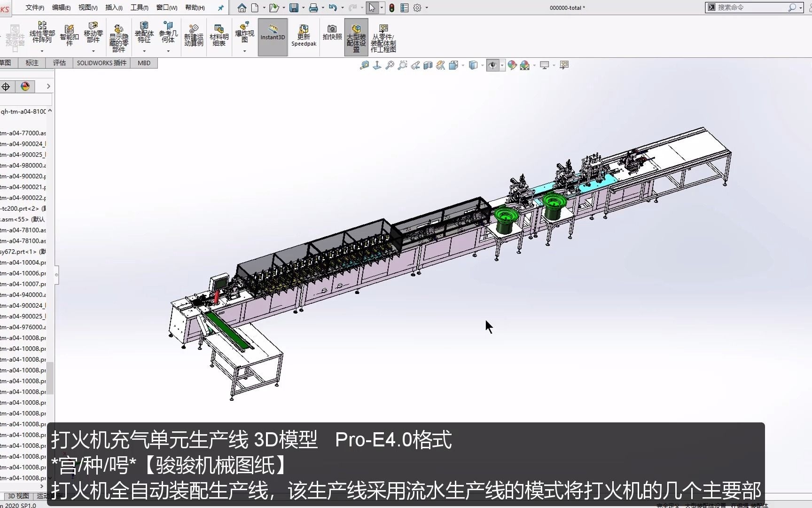Save the document with the Save icon
The width and height of the screenshot is (812, 508).
(294, 8)
